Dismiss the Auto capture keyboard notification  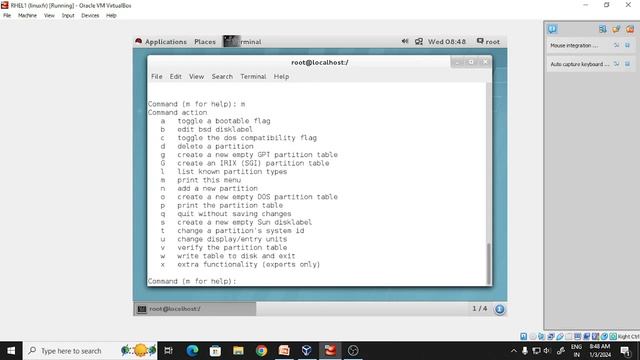(627, 64)
